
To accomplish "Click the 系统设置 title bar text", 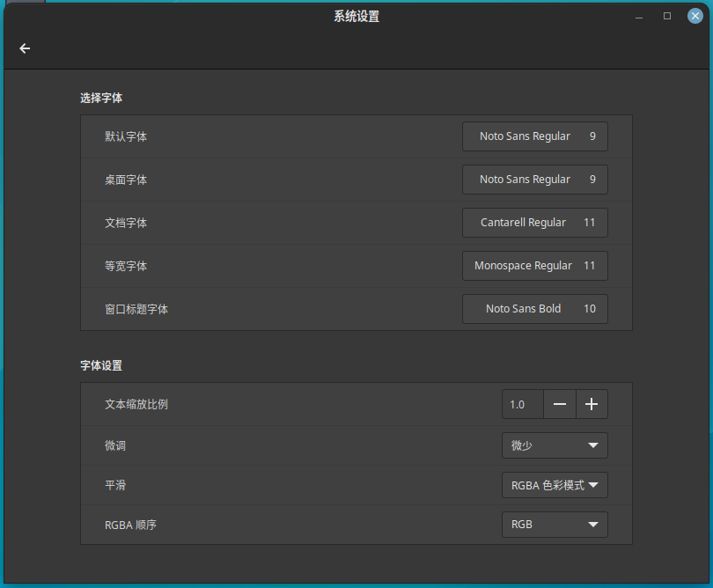I will point(356,16).
